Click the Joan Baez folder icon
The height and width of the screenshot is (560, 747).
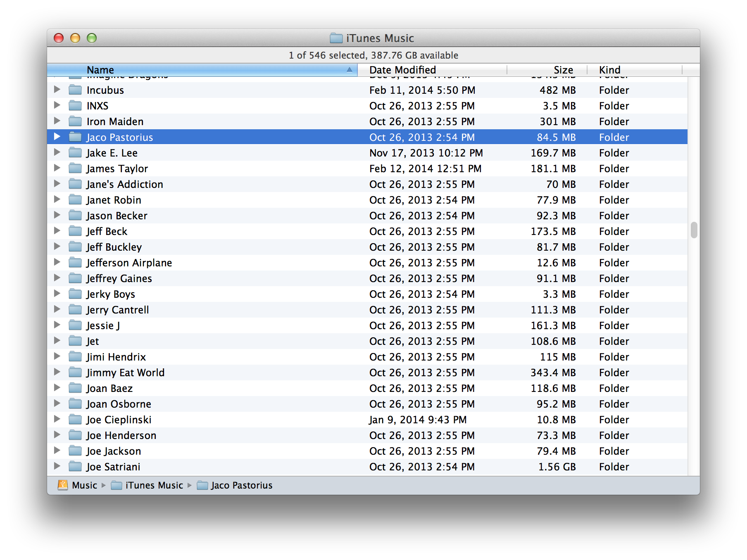[75, 388]
